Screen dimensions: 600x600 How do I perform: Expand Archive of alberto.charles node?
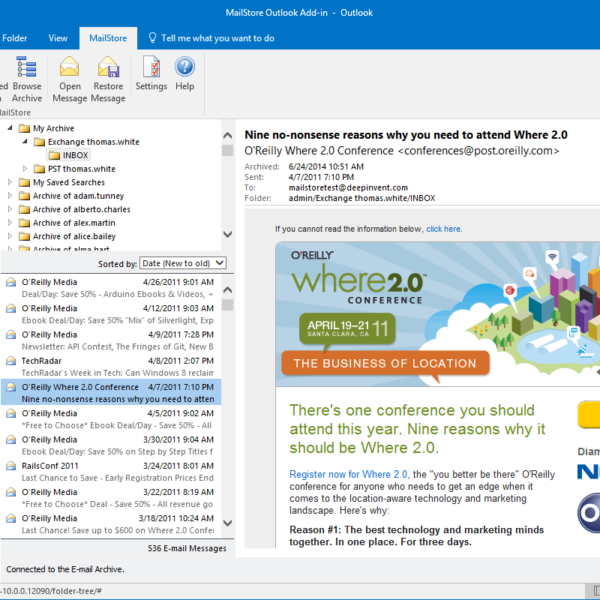(x=10, y=209)
